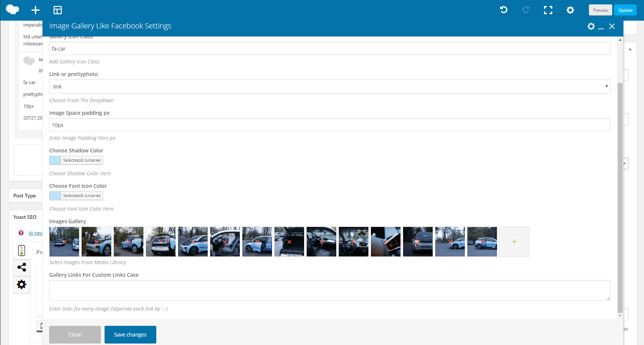The height and width of the screenshot is (345, 644).
Task: Click the Close button
Action: point(75,335)
